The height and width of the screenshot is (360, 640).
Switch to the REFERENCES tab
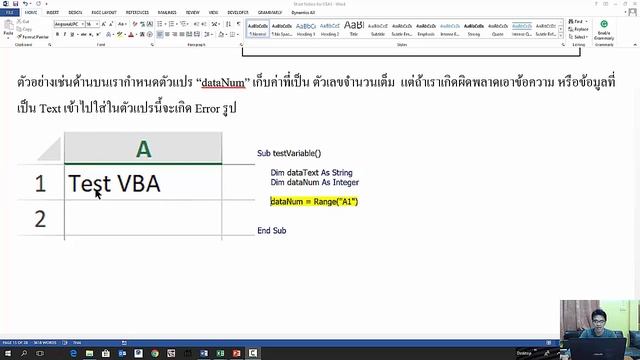[137, 13]
